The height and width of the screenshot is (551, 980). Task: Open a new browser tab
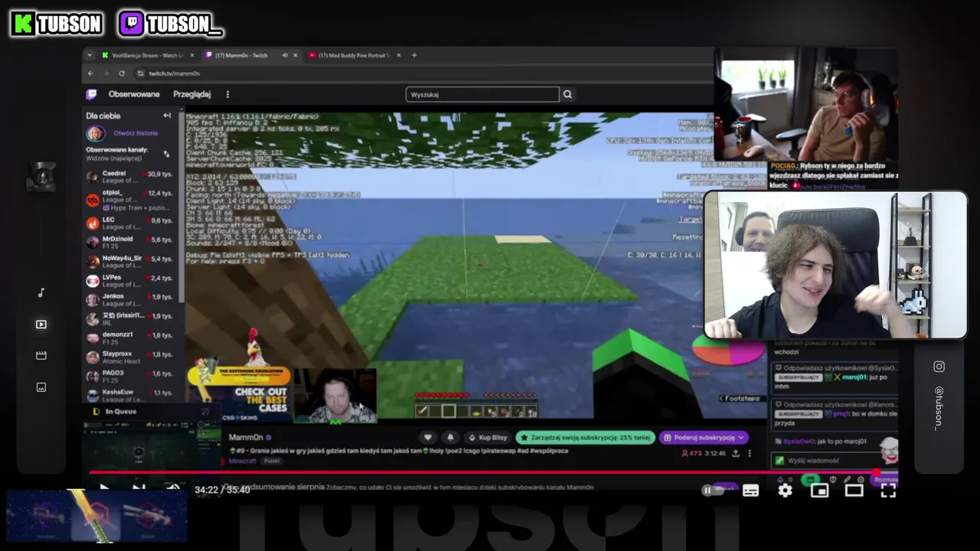point(414,55)
